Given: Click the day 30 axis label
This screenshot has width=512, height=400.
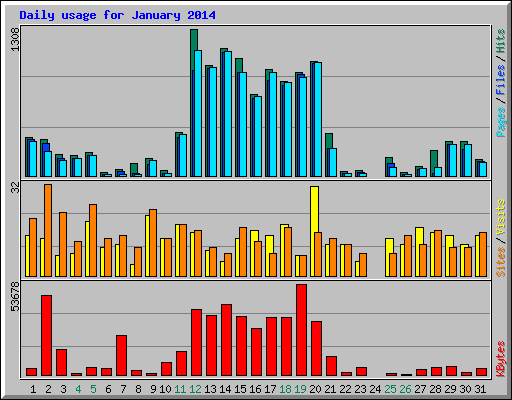Looking at the screenshot, I should coord(465,389).
